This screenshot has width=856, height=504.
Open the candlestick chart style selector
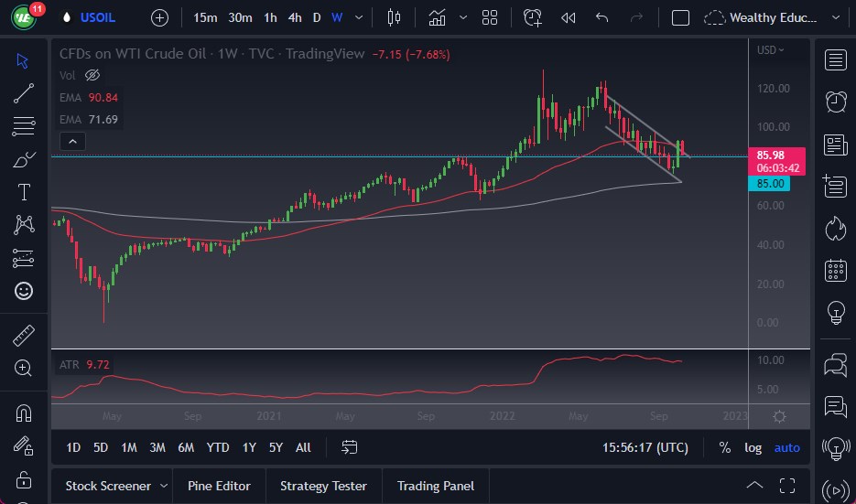tap(395, 17)
